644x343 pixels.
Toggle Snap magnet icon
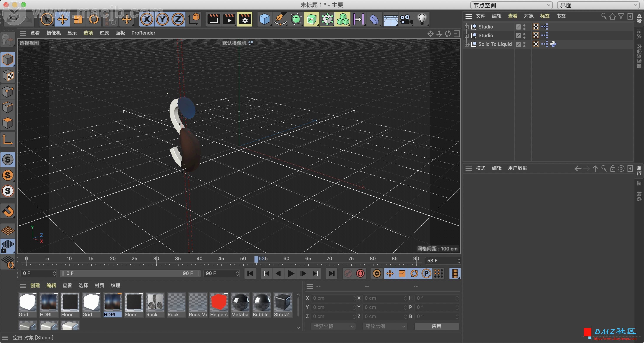click(8, 211)
